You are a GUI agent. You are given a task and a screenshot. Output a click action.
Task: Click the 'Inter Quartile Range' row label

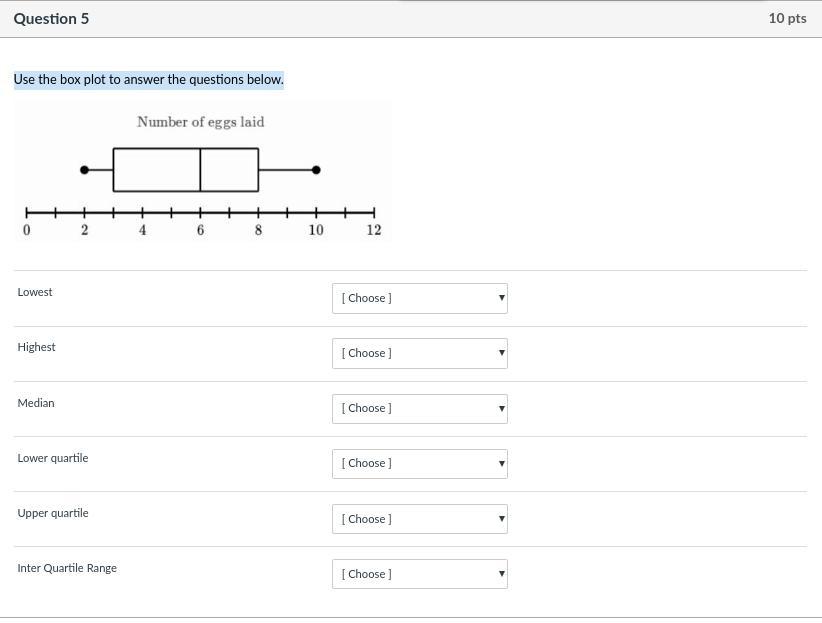[67, 568]
